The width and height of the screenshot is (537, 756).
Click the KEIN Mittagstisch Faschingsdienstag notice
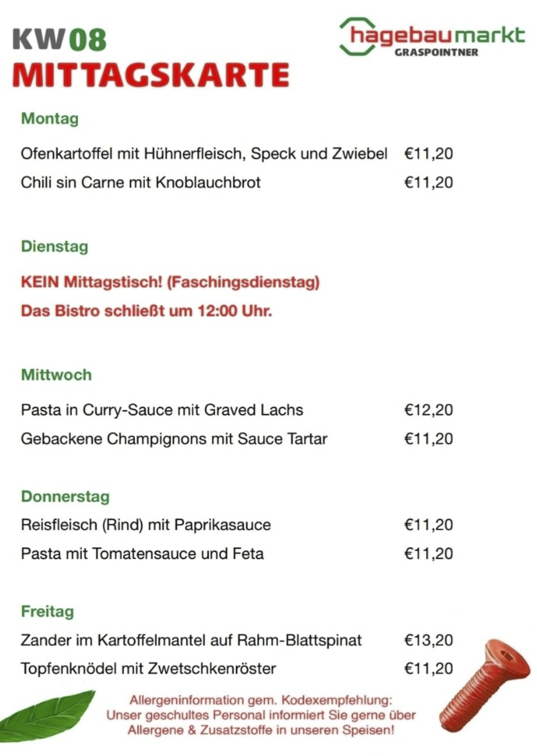coord(170,282)
